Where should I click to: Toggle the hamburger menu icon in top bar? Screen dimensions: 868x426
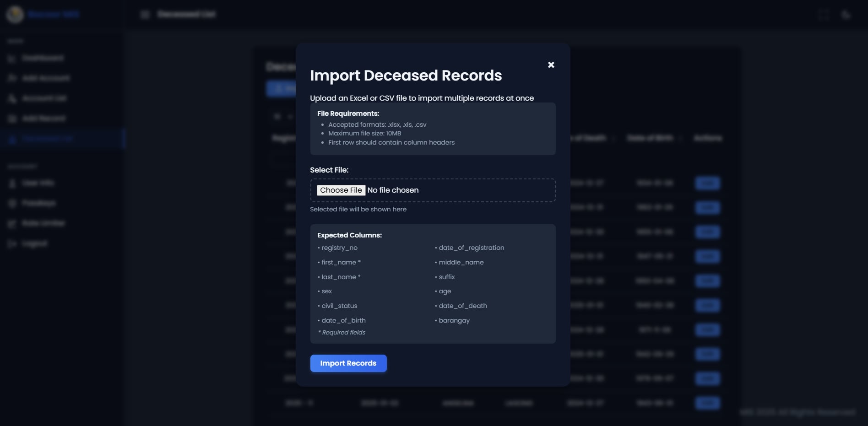144,14
